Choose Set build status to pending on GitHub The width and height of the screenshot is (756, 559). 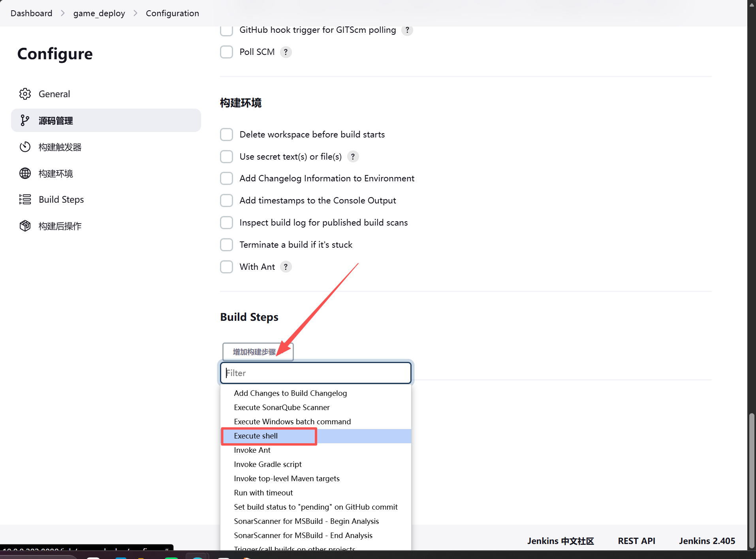[316, 507]
